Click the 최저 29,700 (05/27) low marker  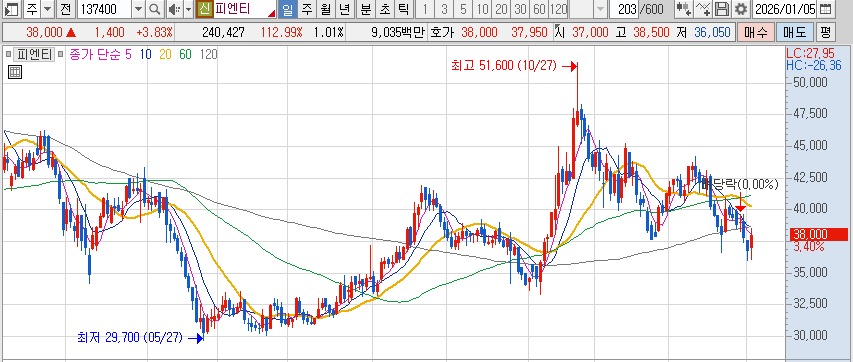pos(131,338)
